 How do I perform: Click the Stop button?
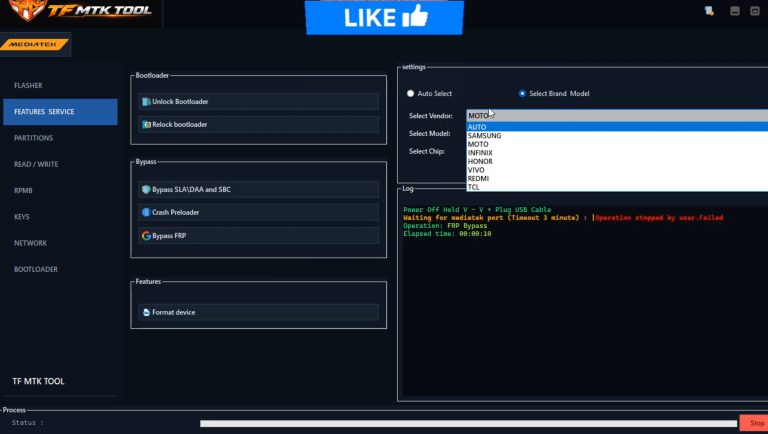point(754,423)
